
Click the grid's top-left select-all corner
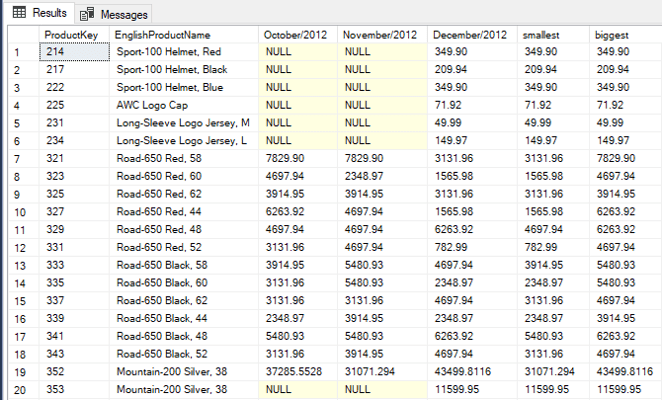19,35
